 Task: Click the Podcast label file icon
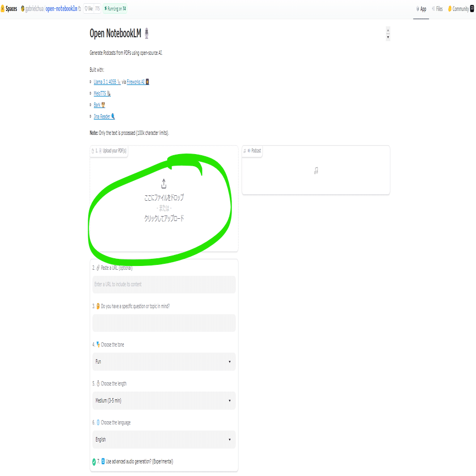[245, 151]
